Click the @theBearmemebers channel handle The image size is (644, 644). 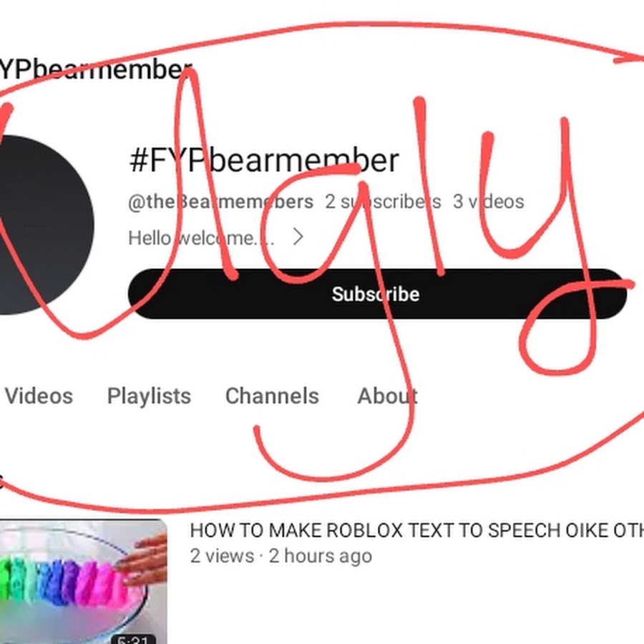pos(220,202)
